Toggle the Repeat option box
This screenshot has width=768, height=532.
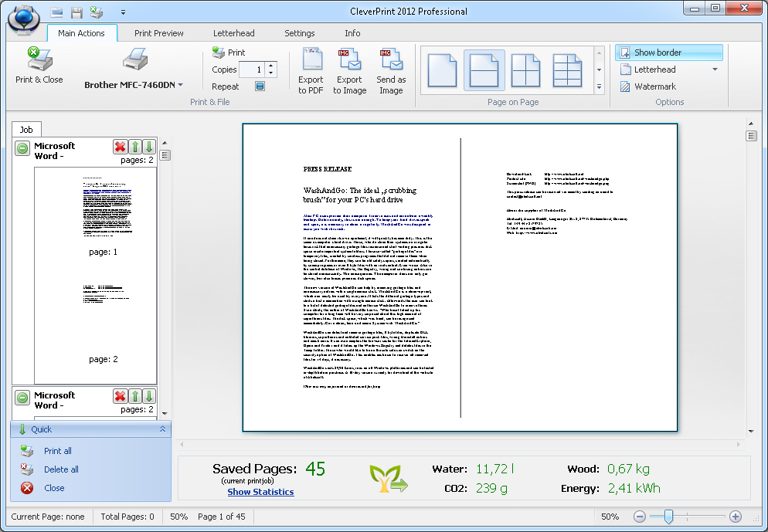coord(260,86)
